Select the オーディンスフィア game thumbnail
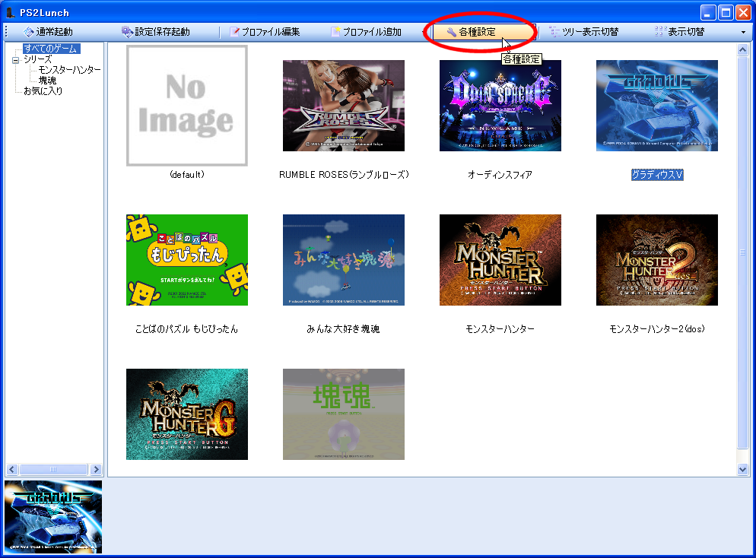Viewport: 756px width, 558px height. click(500, 106)
